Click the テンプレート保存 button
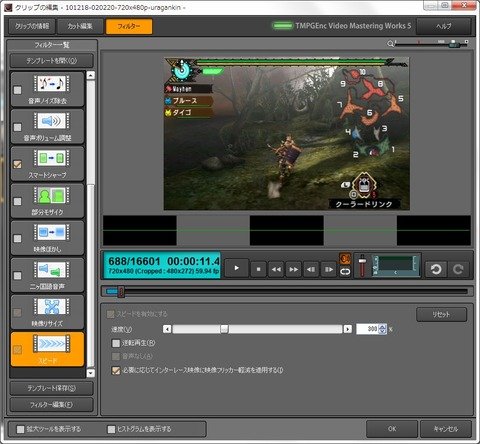 (x=52, y=388)
